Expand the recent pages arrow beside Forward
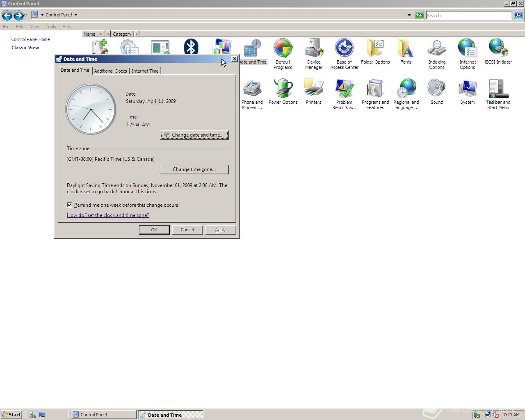Image resolution: width=525 pixels, height=420 pixels. (x=26, y=16)
